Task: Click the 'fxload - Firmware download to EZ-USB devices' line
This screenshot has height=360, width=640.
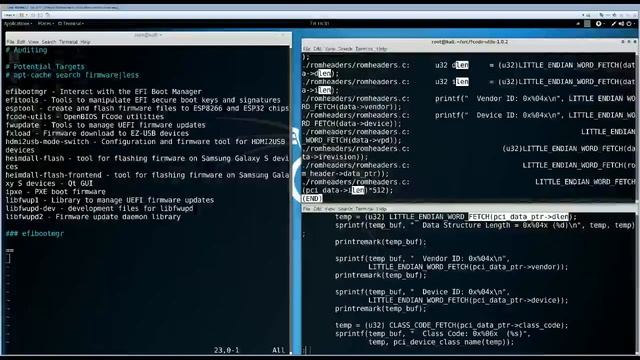Action: tap(97, 133)
